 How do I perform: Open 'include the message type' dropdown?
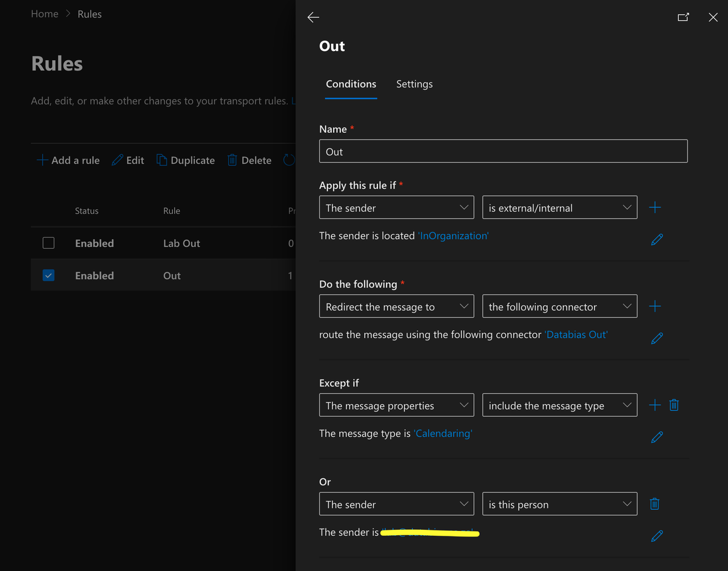pos(560,405)
